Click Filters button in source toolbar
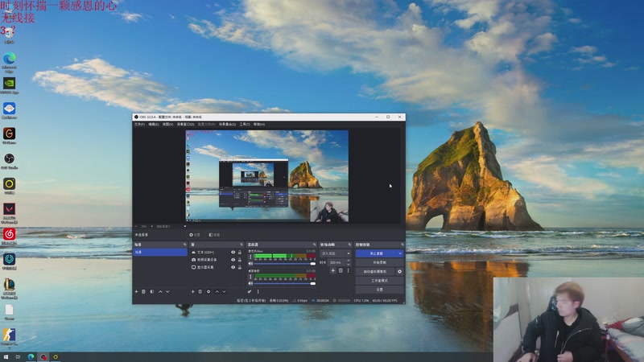Image resolution: width=644 pixels, height=362 pixels. pyautogui.click(x=214, y=235)
